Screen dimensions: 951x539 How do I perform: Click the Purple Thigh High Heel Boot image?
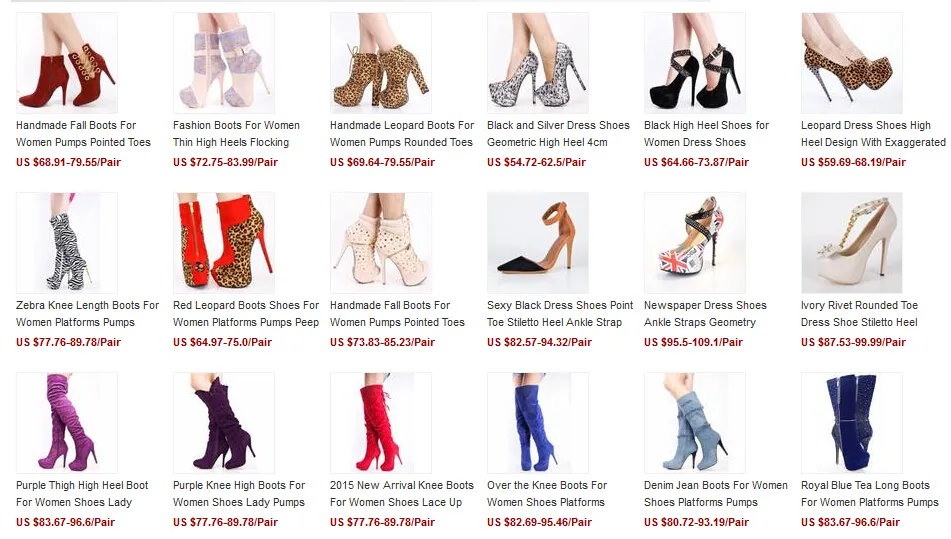point(67,423)
